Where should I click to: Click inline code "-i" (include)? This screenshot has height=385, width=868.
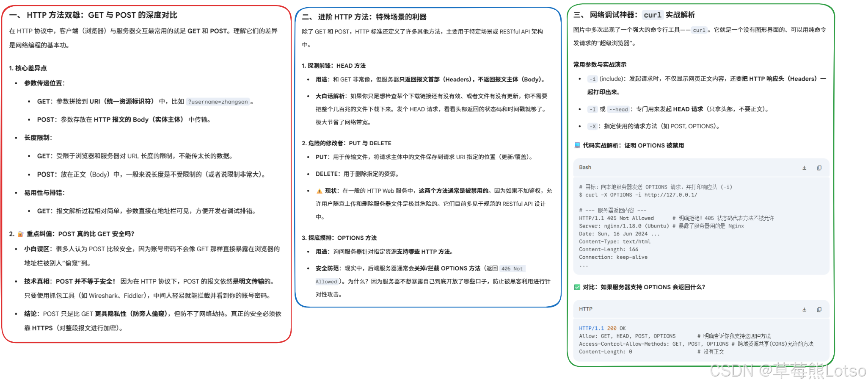point(592,79)
